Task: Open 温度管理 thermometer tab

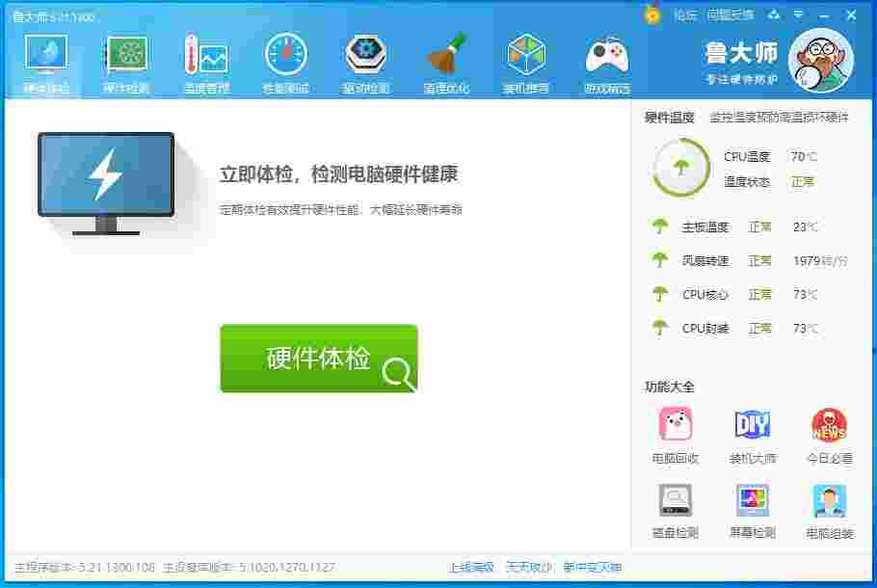Action: click(x=206, y=64)
